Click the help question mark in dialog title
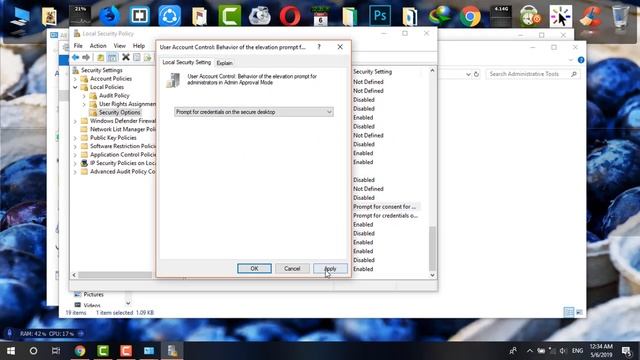 coord(319,47)
